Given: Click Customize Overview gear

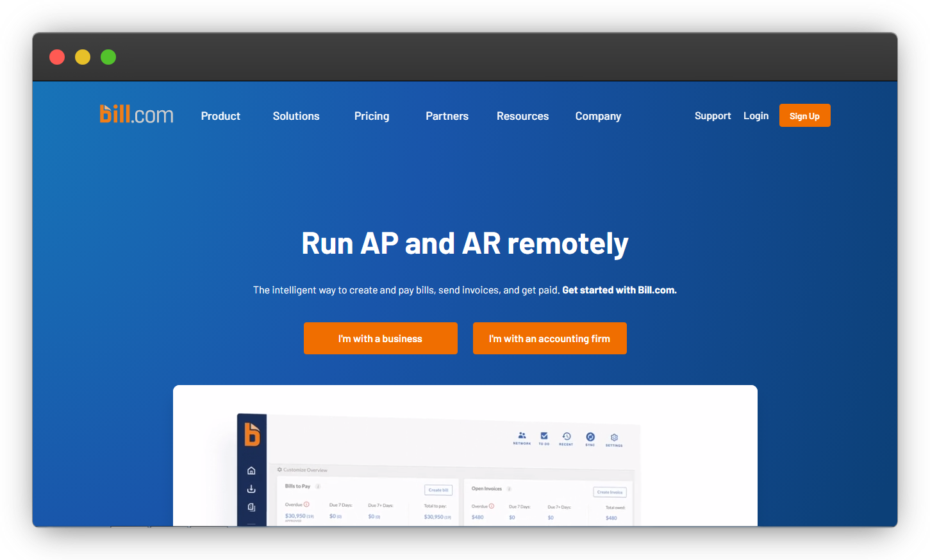Looking at the screenshot, I should (x=279, y=470).
